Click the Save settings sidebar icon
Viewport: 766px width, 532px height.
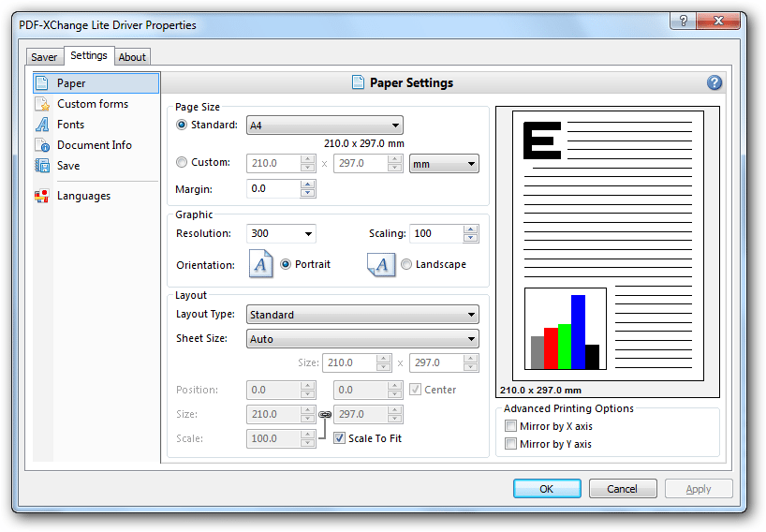[42, 166]
